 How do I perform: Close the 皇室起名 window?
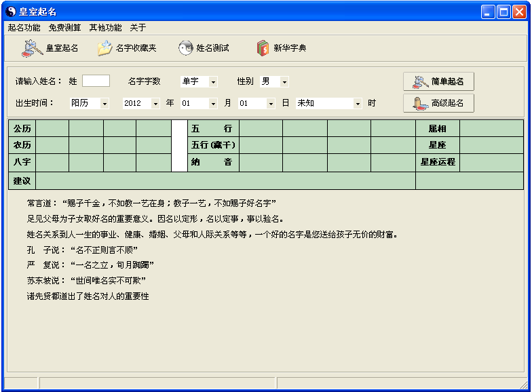pyautogui.click(x=519, y=12)
